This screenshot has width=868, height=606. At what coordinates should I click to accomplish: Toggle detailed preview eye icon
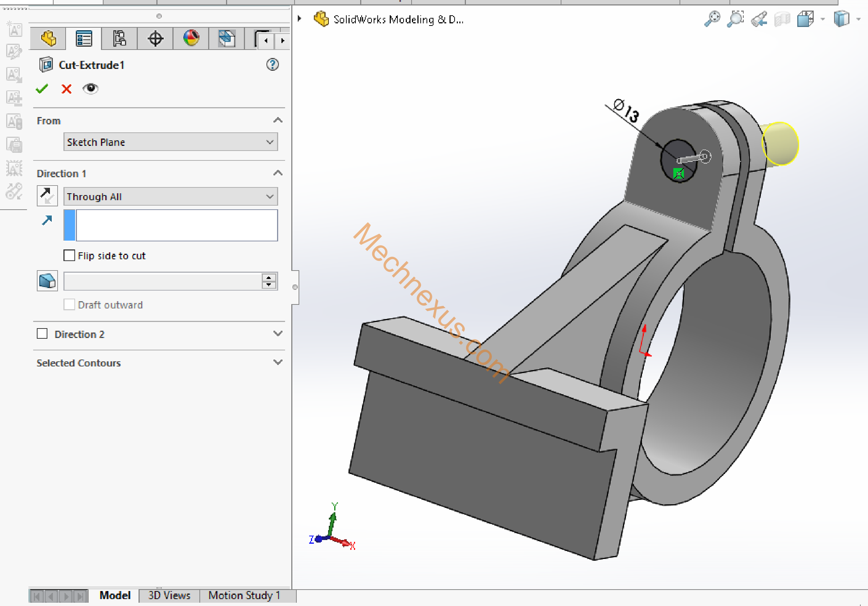90,89
